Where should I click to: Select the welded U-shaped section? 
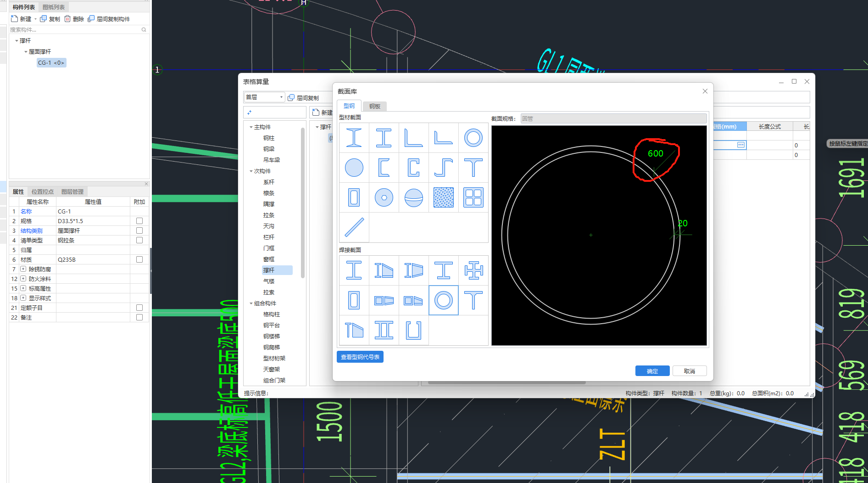414,330
